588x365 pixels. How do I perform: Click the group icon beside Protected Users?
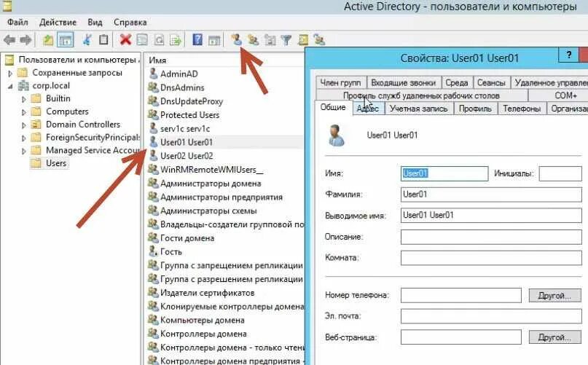coord(153,114)
